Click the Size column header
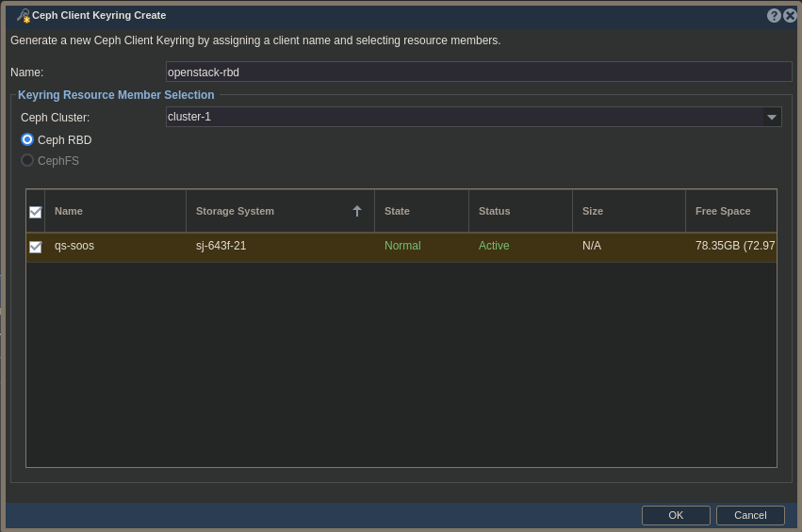 pos(628,211)
